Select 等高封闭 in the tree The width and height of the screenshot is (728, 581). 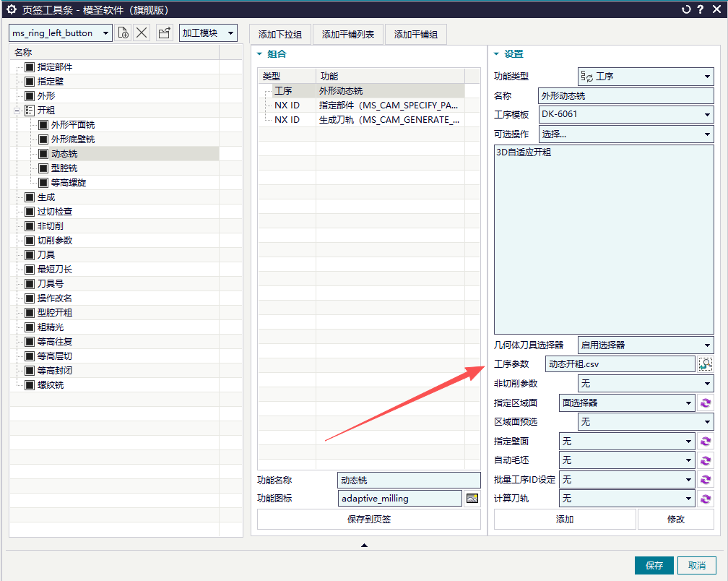pos(55,371)
